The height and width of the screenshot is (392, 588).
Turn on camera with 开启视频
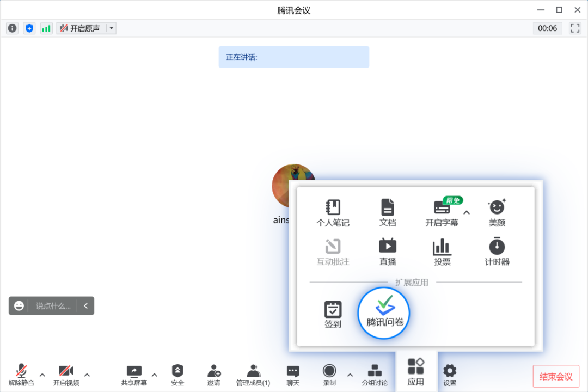point(66,375)
